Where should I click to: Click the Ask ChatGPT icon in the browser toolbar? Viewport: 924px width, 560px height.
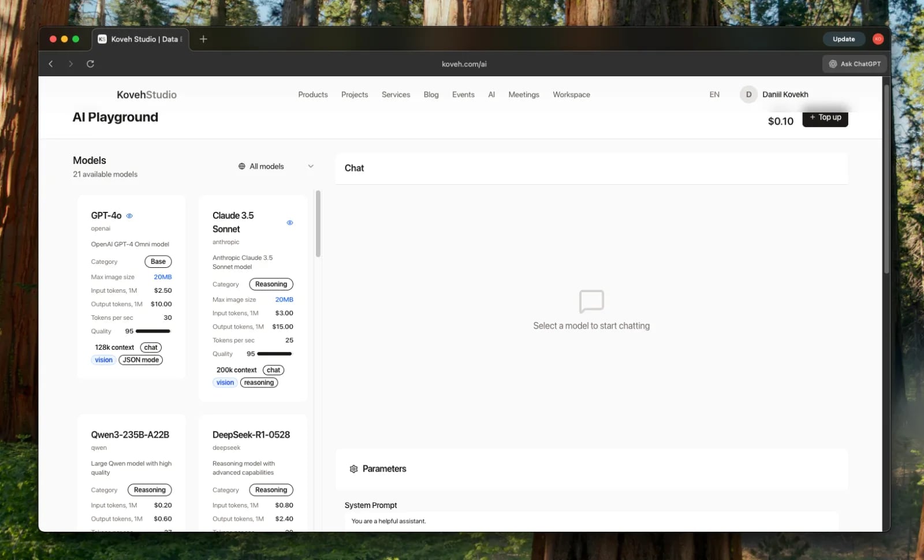click(832, 64)
